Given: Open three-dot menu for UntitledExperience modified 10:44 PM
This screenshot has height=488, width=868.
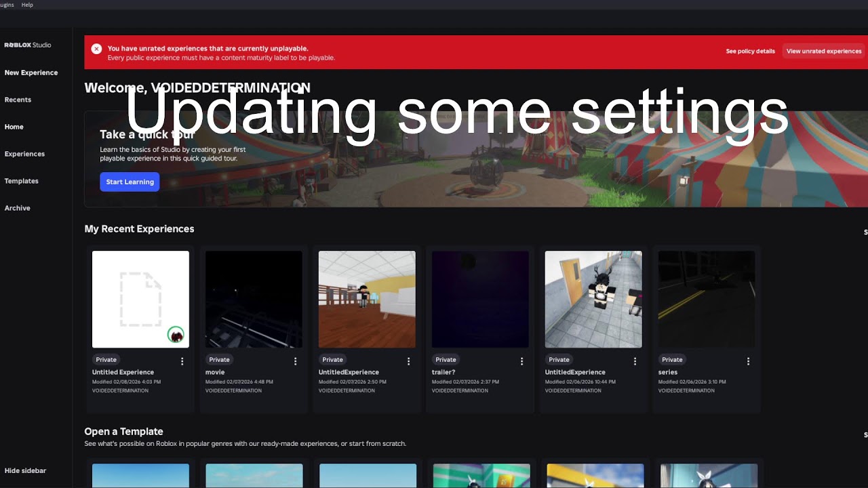Looking at the screenshot, I should 635,361.
